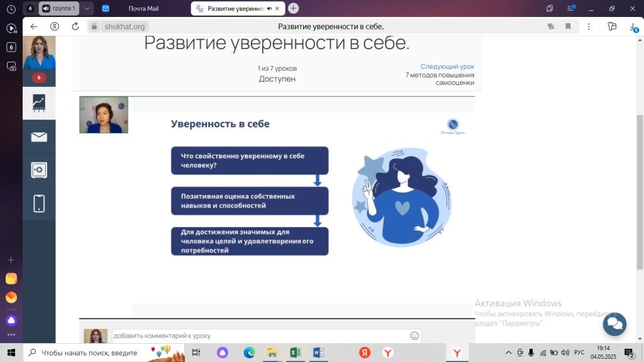Click the scrollbar down arrow
The width and height of the screenshot is (644, 362).
pyautogui.click(x=640, y=339)
